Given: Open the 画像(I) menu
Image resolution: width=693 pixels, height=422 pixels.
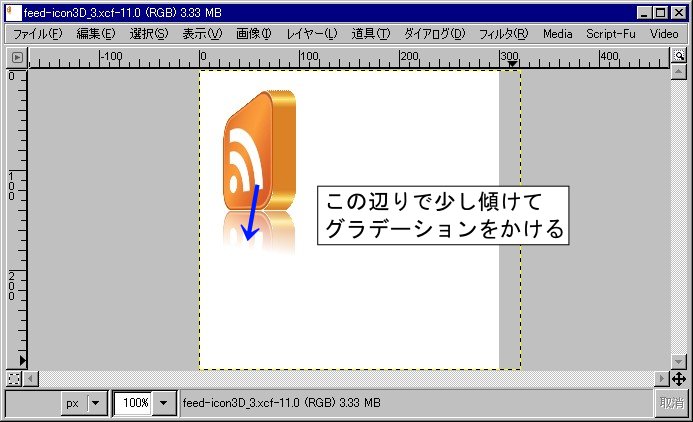Looking at the screenshot, I should pyautogui.click(x=254, y=34).
